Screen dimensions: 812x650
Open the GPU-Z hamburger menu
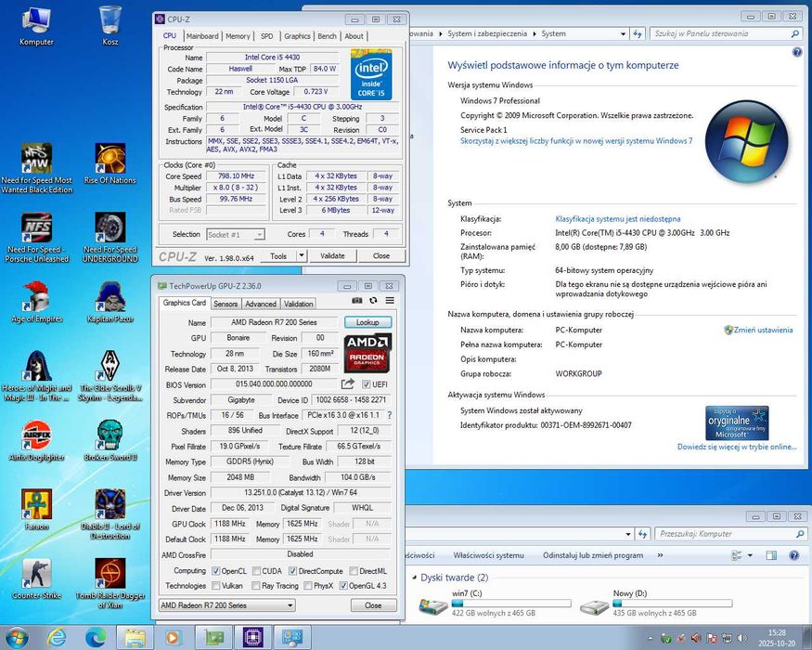tap(390, 301)
